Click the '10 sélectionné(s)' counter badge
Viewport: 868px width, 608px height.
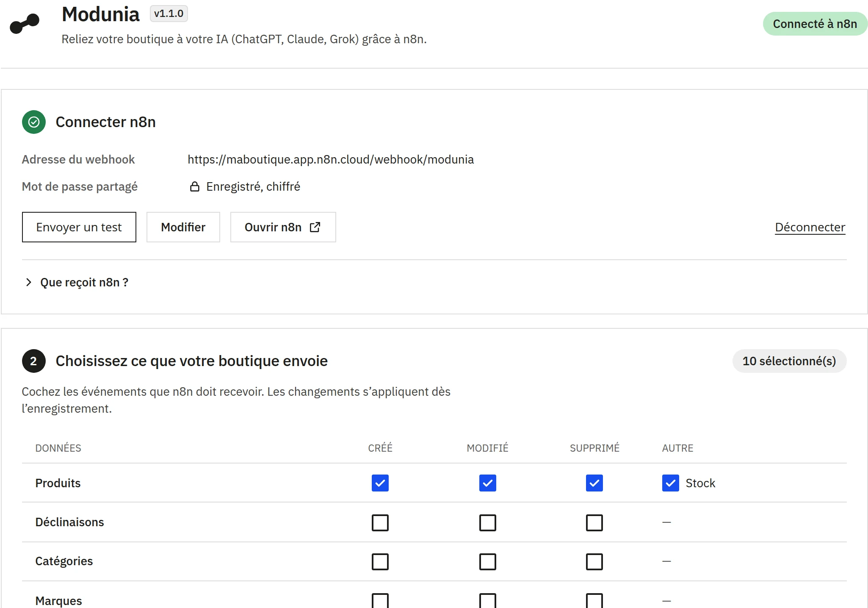(789, 361)
